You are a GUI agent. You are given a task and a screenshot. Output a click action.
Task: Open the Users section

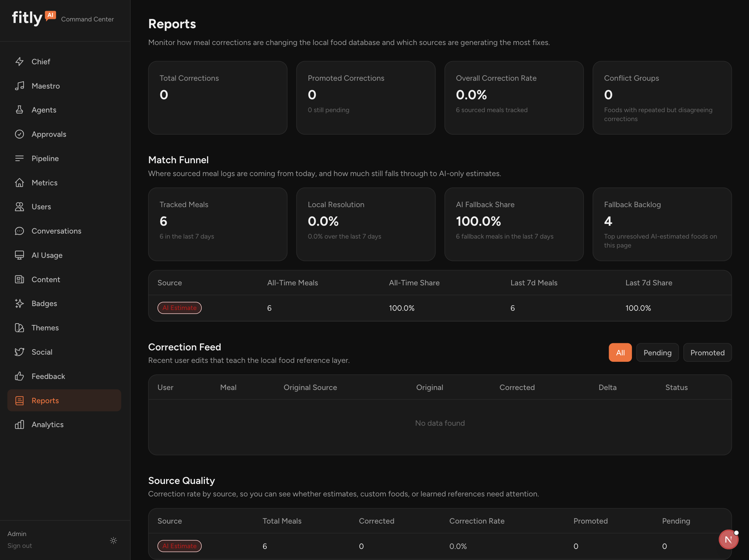pos(41,206)
